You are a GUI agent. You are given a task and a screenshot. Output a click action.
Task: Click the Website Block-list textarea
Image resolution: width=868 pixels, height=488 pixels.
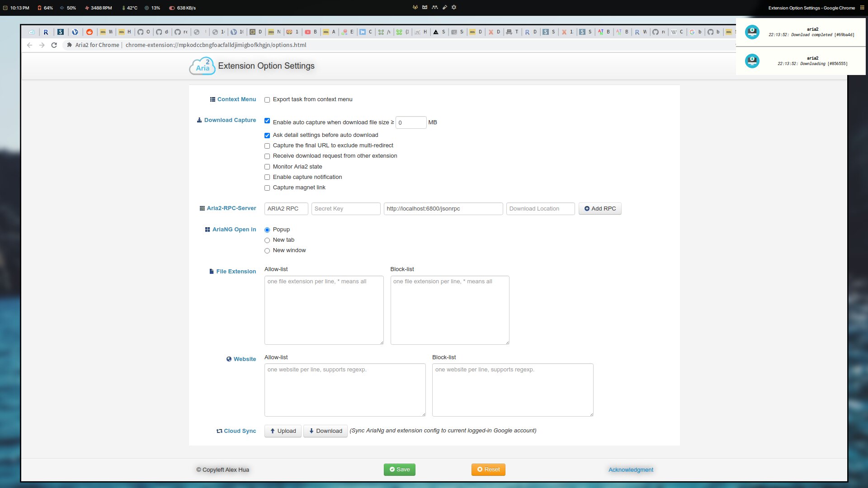[513, 390]
